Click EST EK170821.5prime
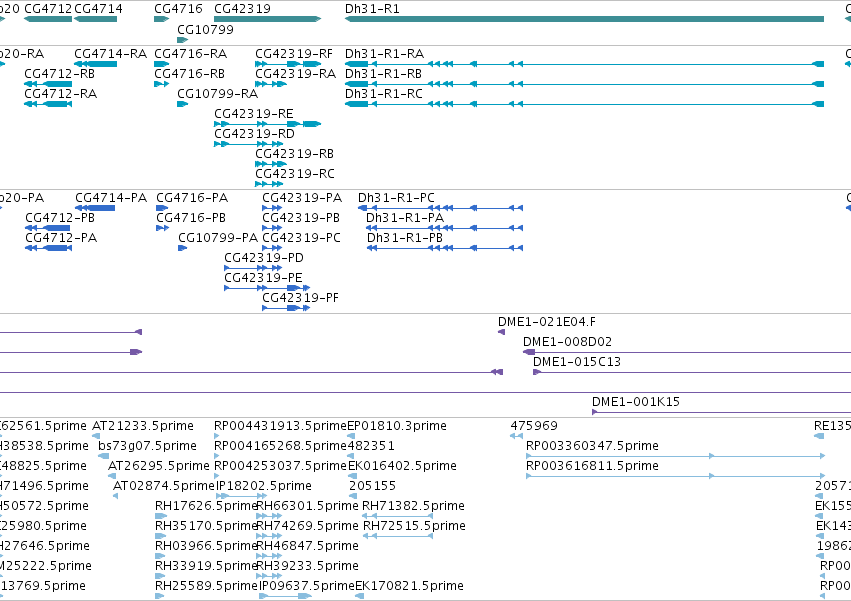 [x=359, y=596]
